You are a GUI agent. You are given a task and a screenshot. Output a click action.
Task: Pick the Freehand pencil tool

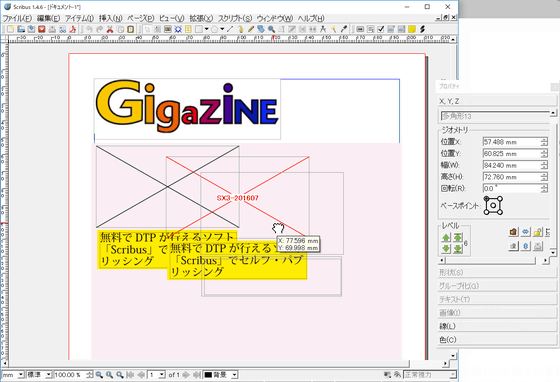click(x=251, y=29)
